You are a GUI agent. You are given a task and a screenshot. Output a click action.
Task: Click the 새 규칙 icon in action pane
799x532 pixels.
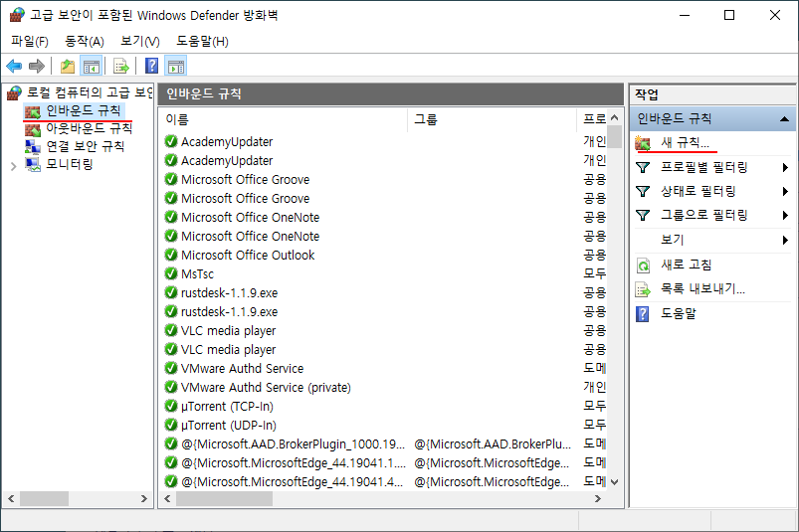click(643, 143)
